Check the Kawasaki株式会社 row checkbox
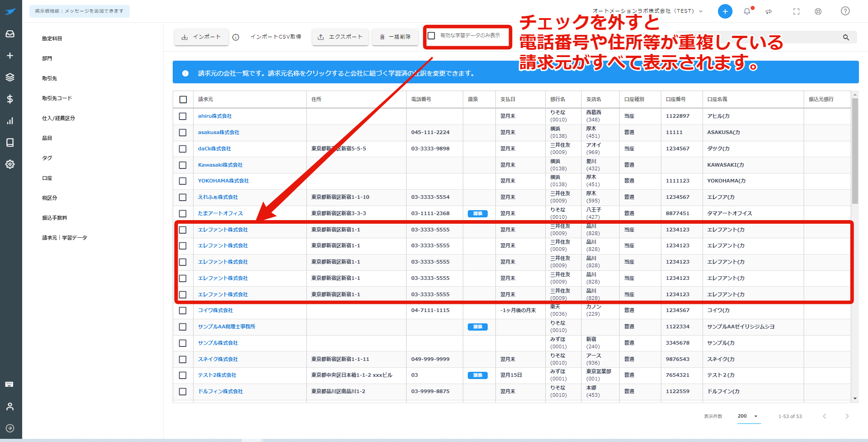868x442 pixels. pos(183,165)
